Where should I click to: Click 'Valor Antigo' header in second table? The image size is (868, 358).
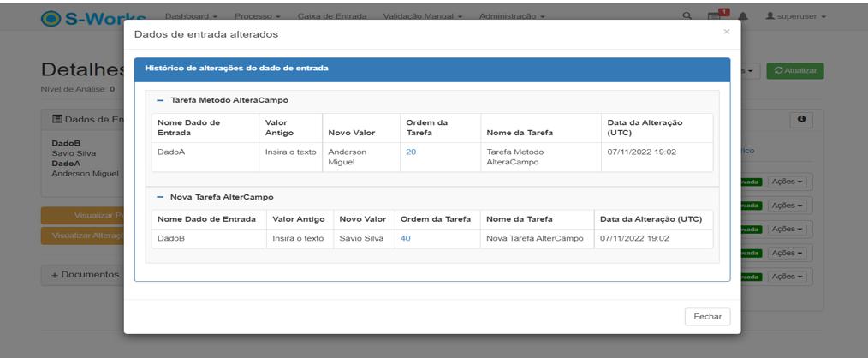pyautogui.click(x=299, y=219)
